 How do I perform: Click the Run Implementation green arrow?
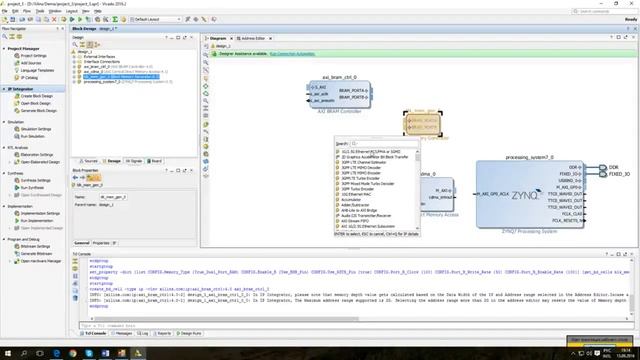17,221
